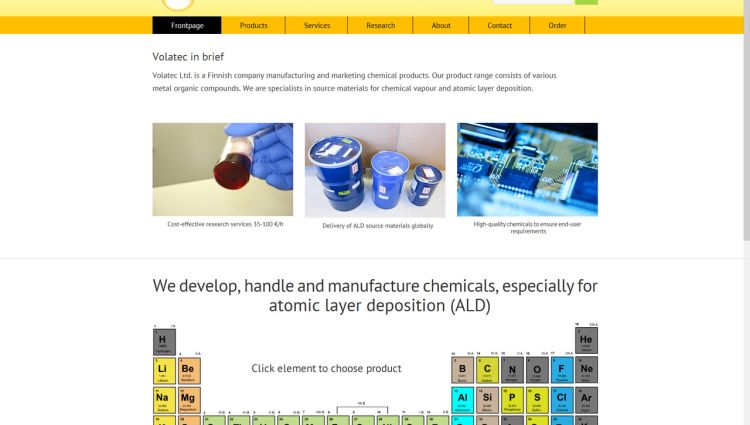Click the Argon (Ar) element tile
Viewport: 750px width, 425px height.
(586, 400)
